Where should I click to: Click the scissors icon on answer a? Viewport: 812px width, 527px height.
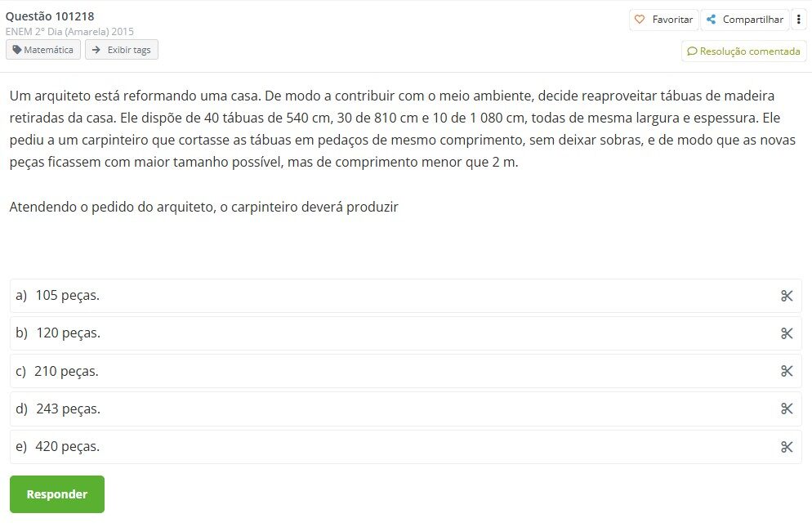click(x=787, y=296)
